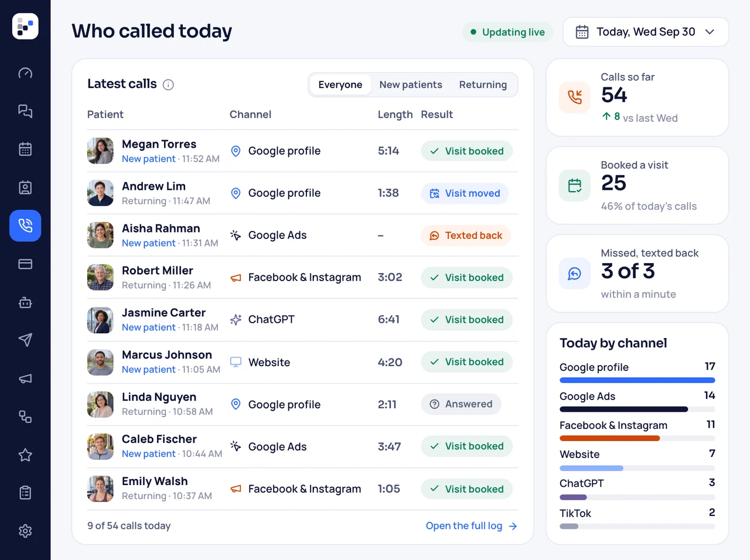Open the full log link

(x=471, y=526)
